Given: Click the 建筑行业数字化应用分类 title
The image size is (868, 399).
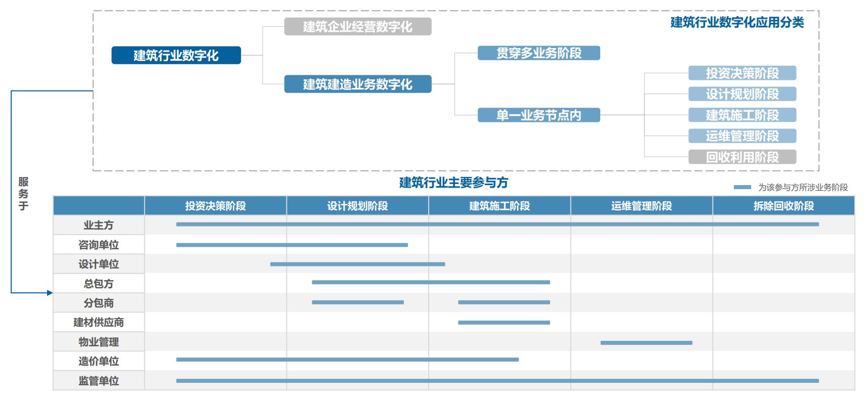Looking at the screenshot, I should pos(737,22).
